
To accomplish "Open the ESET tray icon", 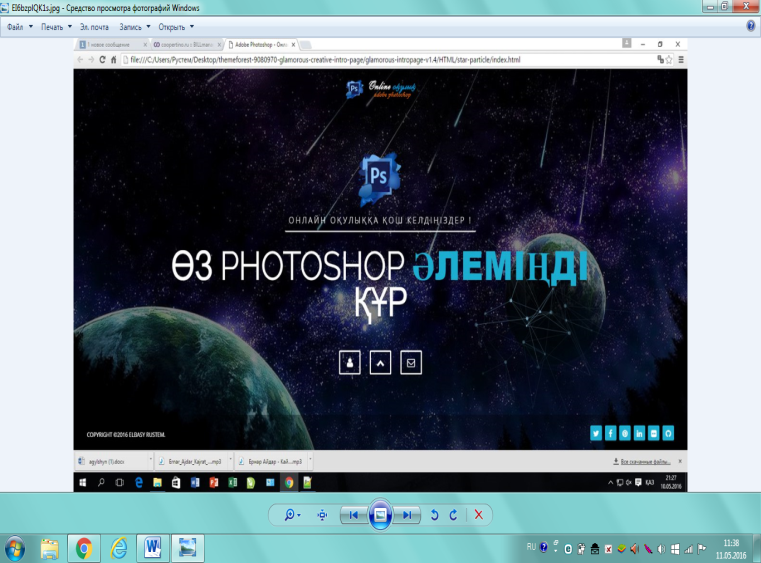I will (x=568, y=549).
